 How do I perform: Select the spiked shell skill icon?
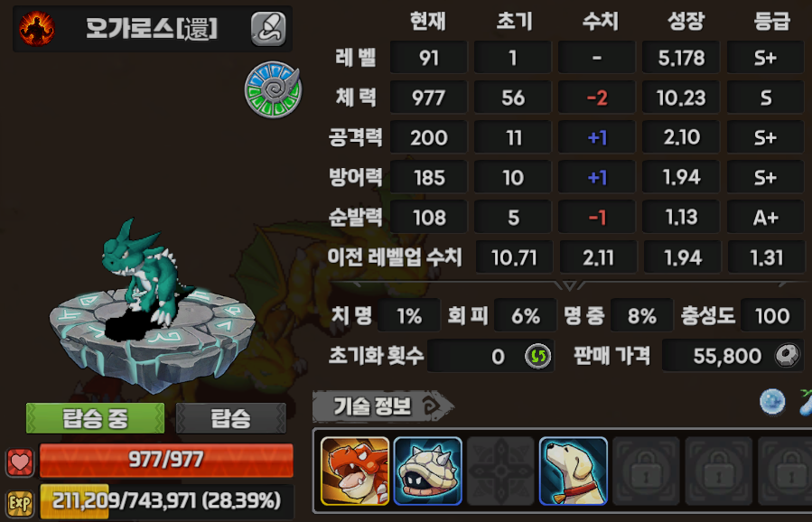[x=428, y=471]
